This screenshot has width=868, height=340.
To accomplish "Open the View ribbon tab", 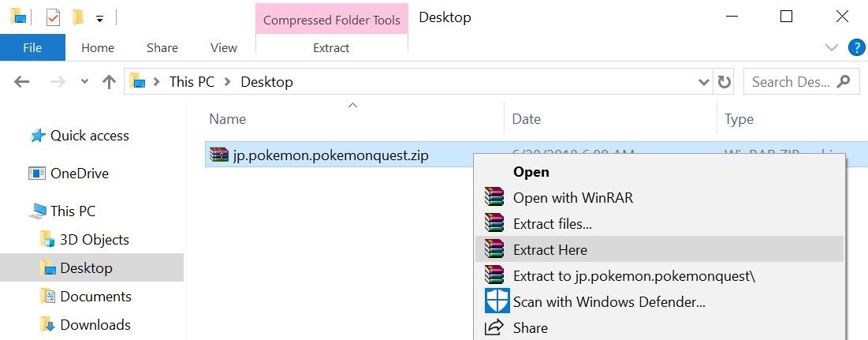I will pyautogui.click(x=224, y=48).
